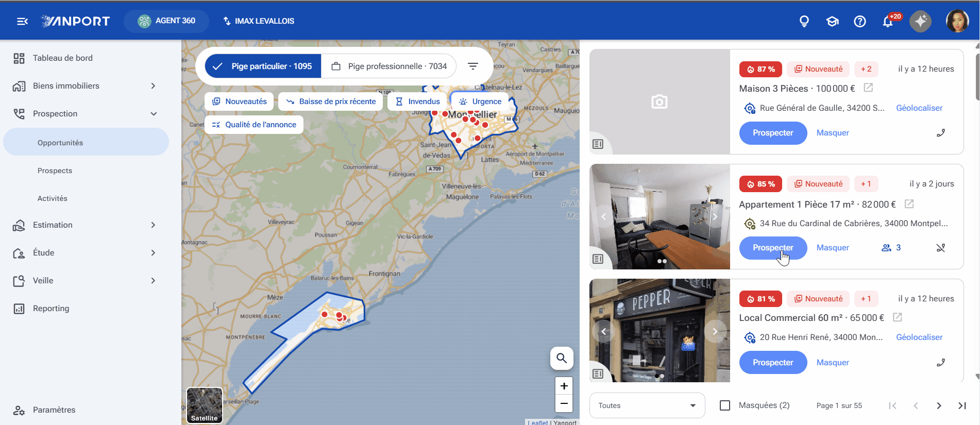Image resolution: width=980 pixels, height=425 pixels.
Task: Open the user profile avatar
Action: coord(957,21)
